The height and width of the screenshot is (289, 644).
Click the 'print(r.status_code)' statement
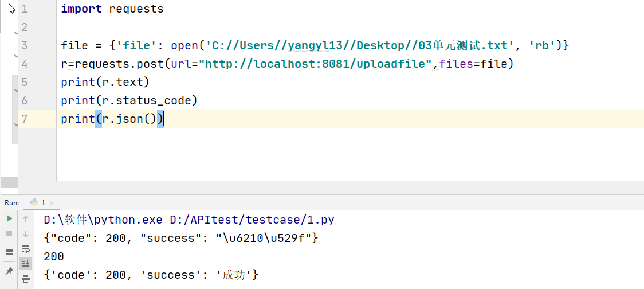(129, 100)
